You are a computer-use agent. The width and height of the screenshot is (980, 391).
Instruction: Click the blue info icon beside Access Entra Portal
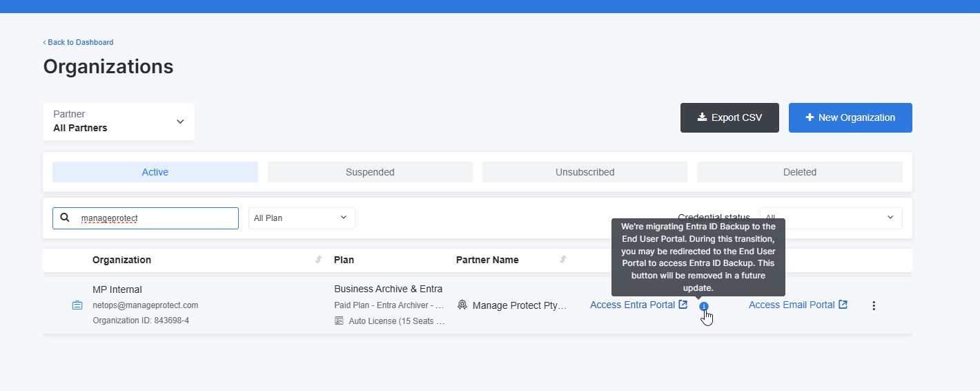703,306
